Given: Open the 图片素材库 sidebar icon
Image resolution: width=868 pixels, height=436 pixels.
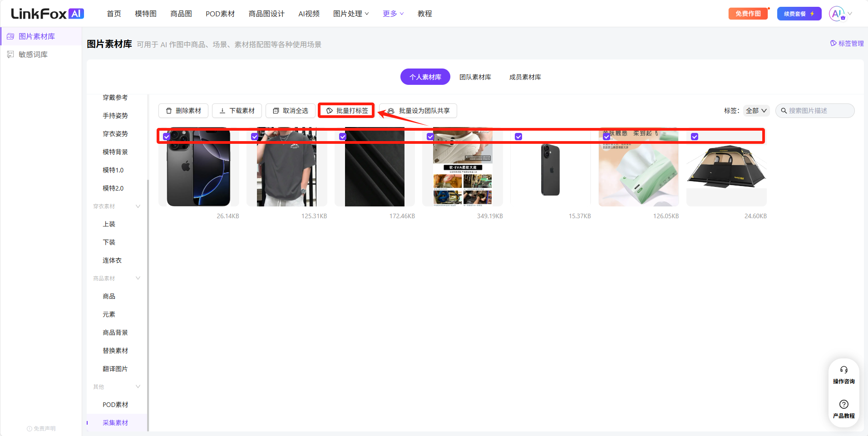Looking at the screenshot, I should click(x=10, y=36).
